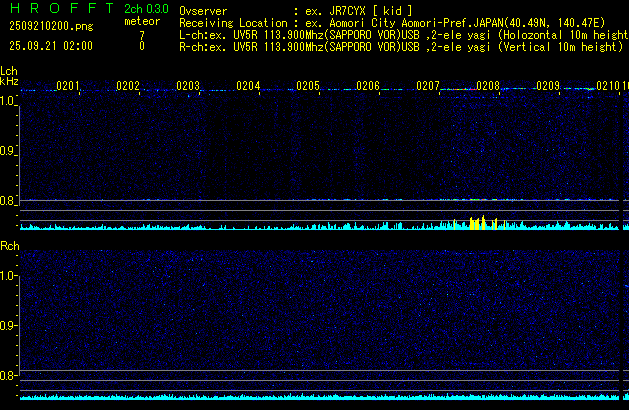Select the 0205 time marker
The height and width of the screenshot is (410, 629).
tap(308, 86)
